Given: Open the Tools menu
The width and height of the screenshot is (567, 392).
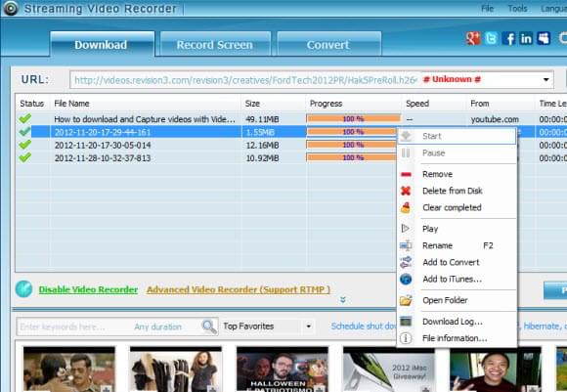Looking at the screenshot, I should tap(517, 9).
